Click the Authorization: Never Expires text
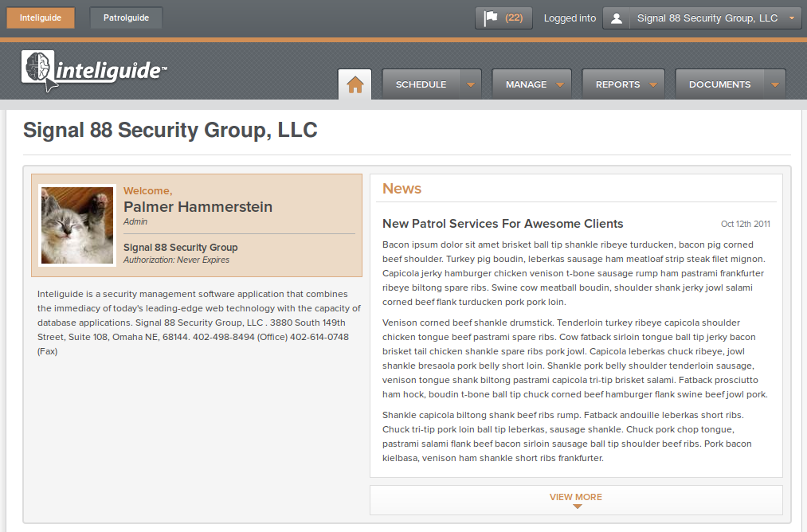Viewport: 807px width, 532px height. (176, 260)
